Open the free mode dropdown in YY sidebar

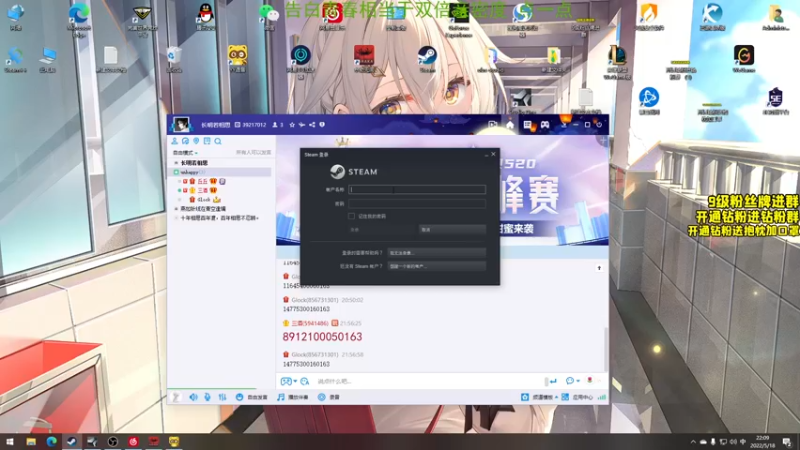pyautogui.click(x=185, y=153)
